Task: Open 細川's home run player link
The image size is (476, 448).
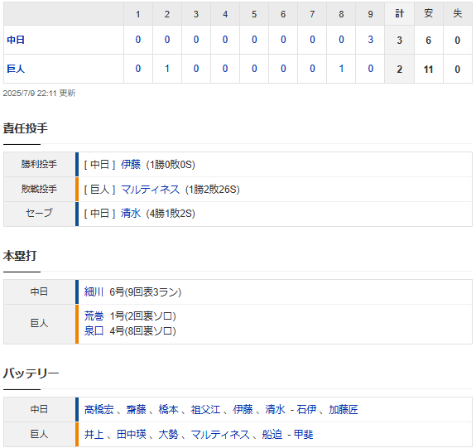Action: [x=94, y=291]
